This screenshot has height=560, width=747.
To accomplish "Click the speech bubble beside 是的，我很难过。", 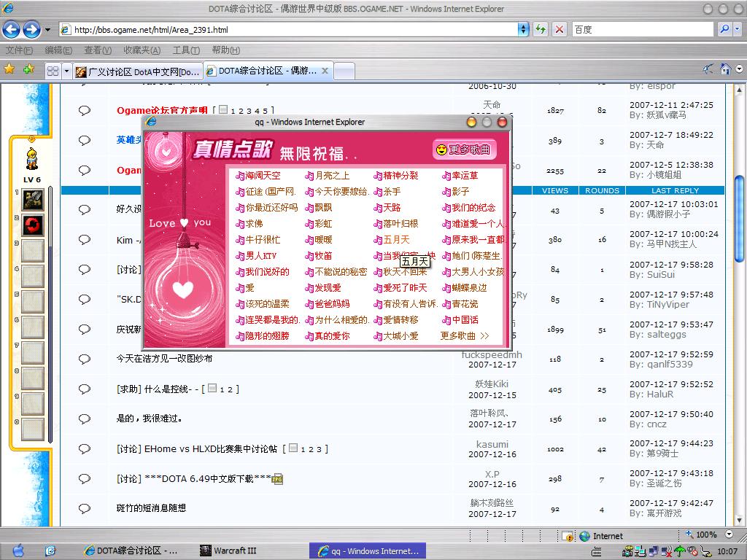I will point(85,419).
